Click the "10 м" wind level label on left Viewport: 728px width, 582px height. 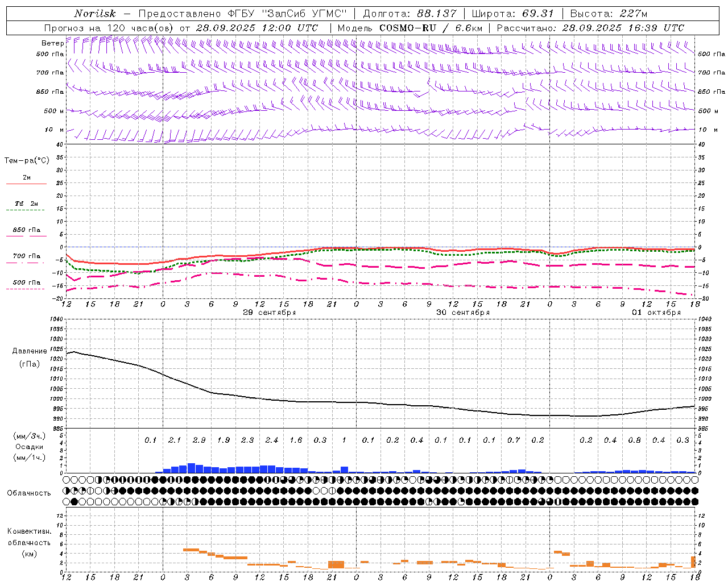[x=54, y=130]
